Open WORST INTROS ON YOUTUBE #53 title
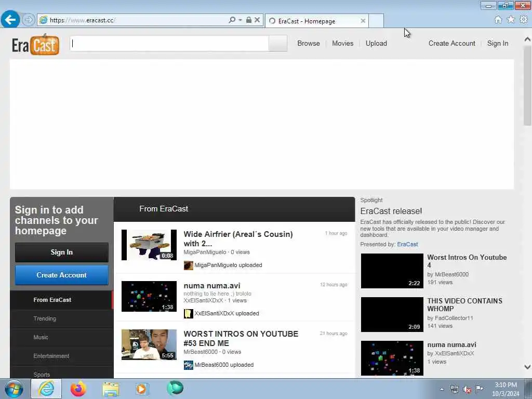The width and height of the screenshot is (532, 399). (241, 339)
